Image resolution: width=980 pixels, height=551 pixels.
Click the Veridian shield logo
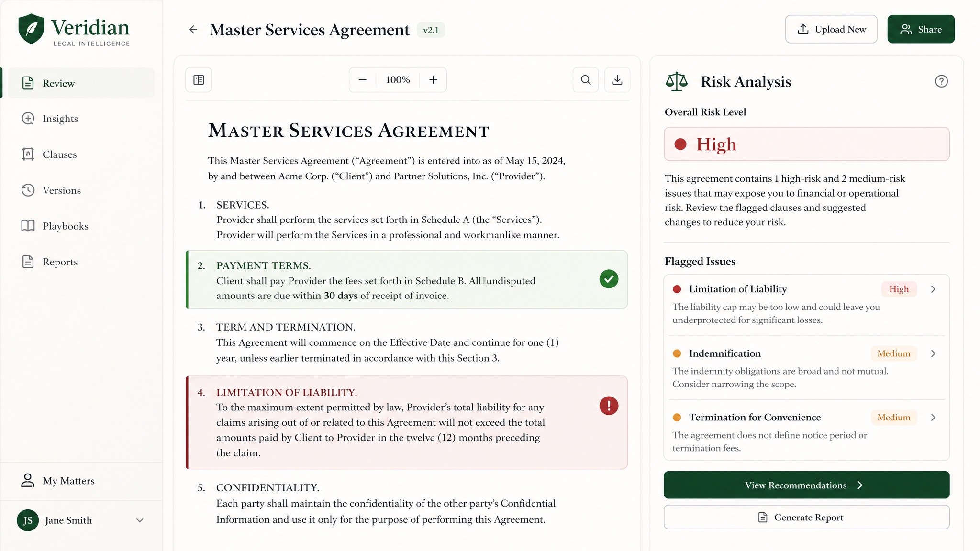point(31,29)
